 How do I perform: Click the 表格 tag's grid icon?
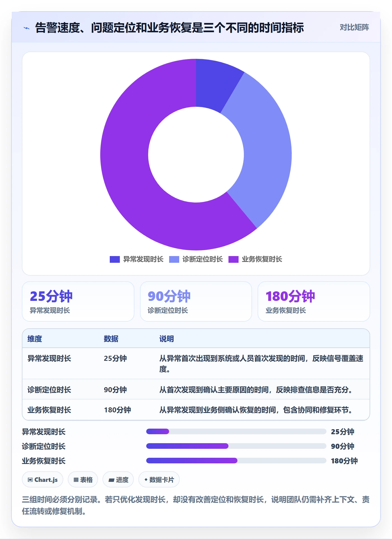[x=76, y=480]
